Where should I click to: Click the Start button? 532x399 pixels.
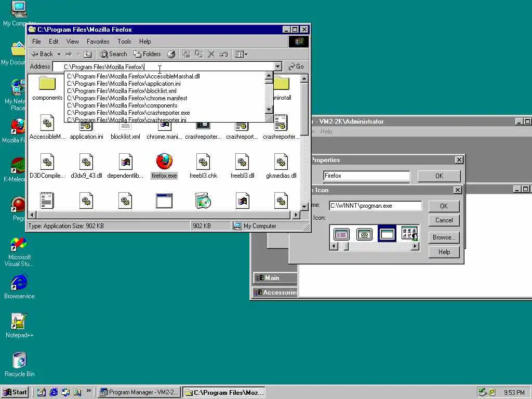tap(15, 392)
